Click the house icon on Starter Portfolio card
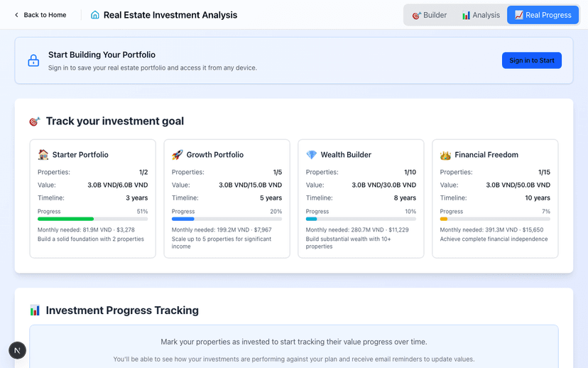588x368 pixels. click(43, 155)
